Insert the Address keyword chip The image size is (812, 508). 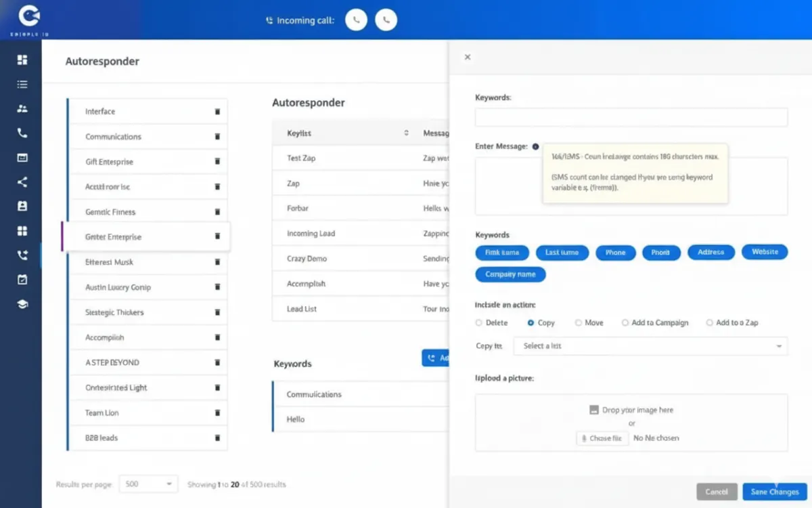pos(710,253)
